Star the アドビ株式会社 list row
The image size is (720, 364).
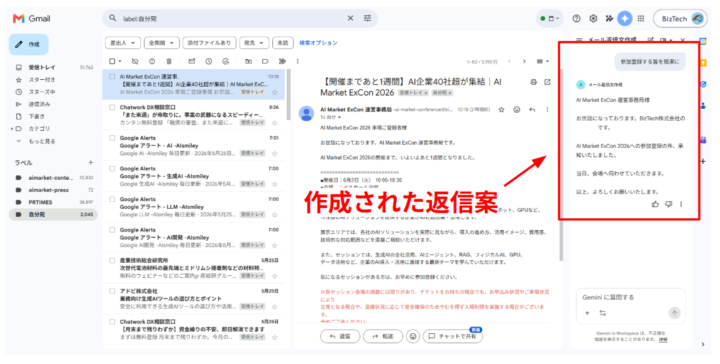pos(275,307)
